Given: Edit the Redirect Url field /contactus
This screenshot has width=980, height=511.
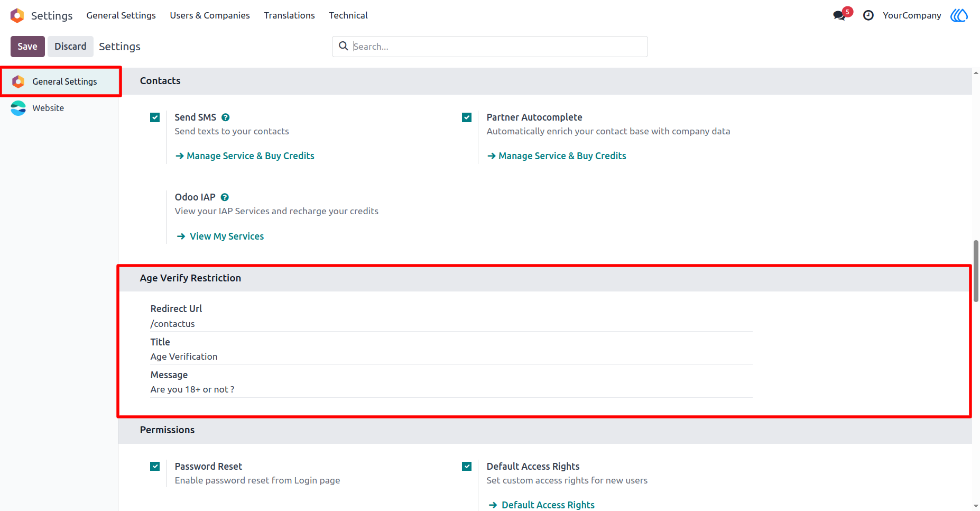Looking at the screenshot, I should (x=451, y=324).
